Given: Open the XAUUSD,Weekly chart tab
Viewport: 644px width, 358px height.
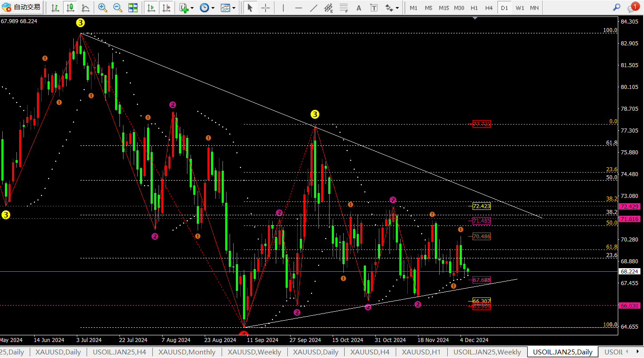Looking at the screenshot, I should click(254, 352).
